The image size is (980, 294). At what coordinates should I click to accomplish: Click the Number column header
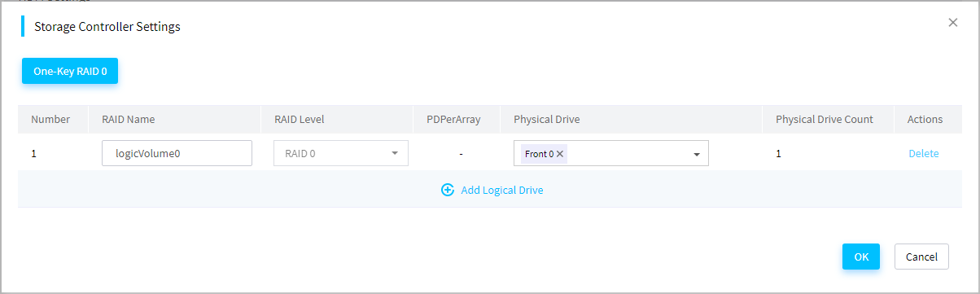(50, 119)
